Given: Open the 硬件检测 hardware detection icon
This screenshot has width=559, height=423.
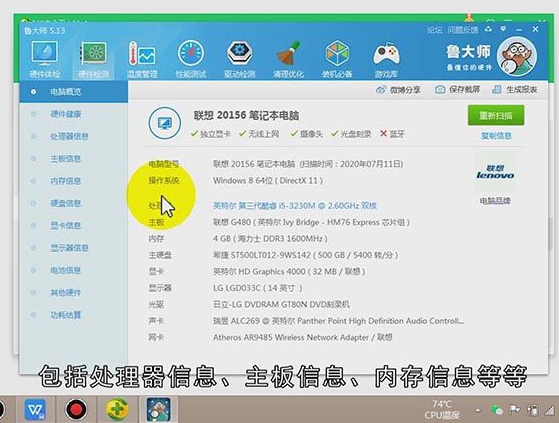Looking at the screenshot, I should coord(93,59).
